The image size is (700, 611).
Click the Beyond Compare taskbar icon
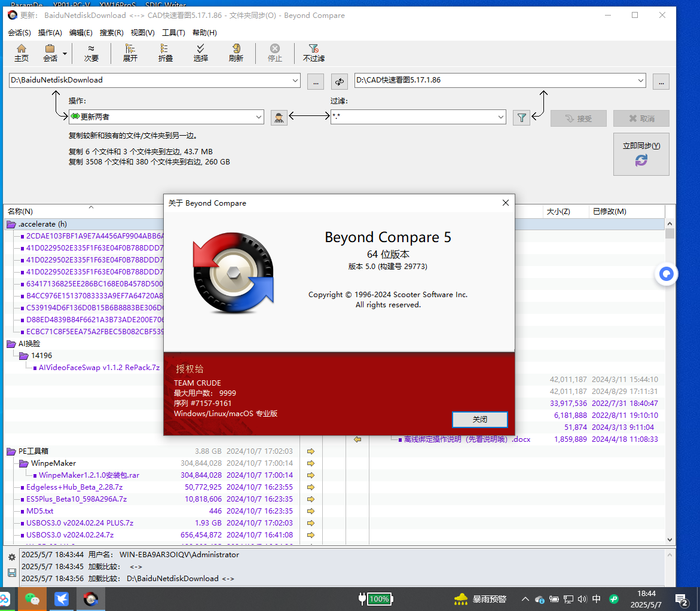91,599
